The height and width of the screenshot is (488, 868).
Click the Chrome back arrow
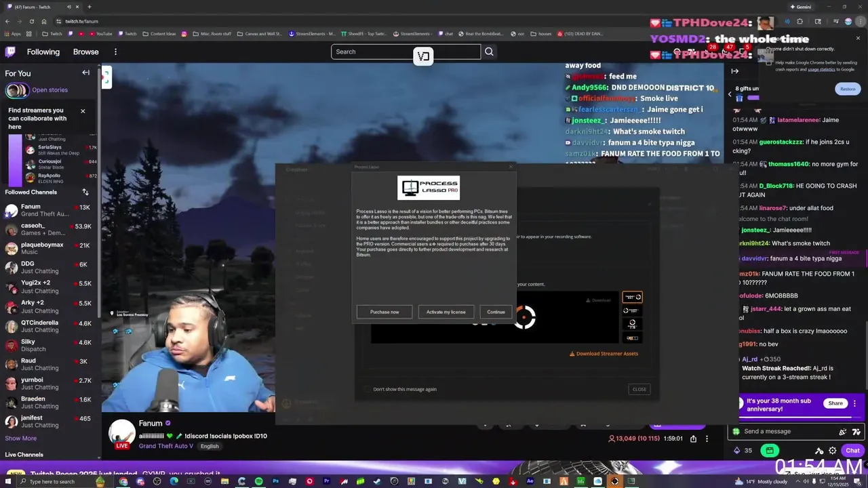tap(7, 21)
